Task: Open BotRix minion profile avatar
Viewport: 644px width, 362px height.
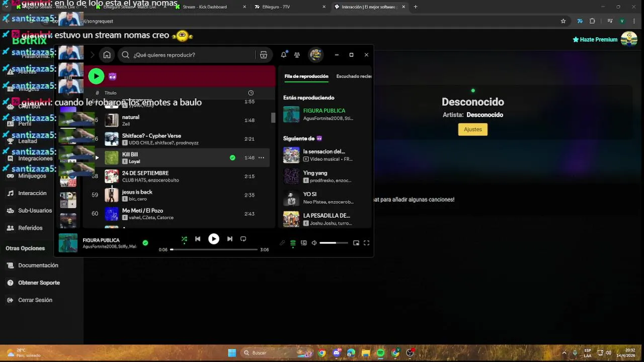Action: click(x=629, y=39)
